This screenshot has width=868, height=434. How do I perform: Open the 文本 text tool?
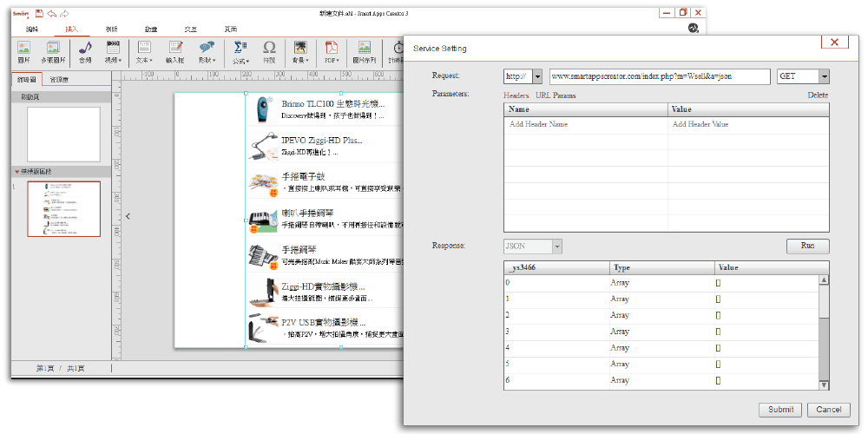(x=144, y=52)
